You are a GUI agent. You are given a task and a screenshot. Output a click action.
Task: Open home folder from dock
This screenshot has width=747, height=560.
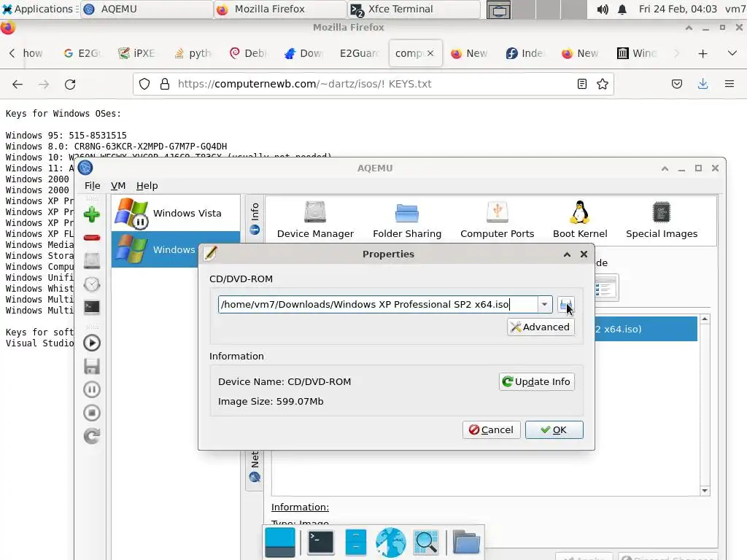[466, 542]
